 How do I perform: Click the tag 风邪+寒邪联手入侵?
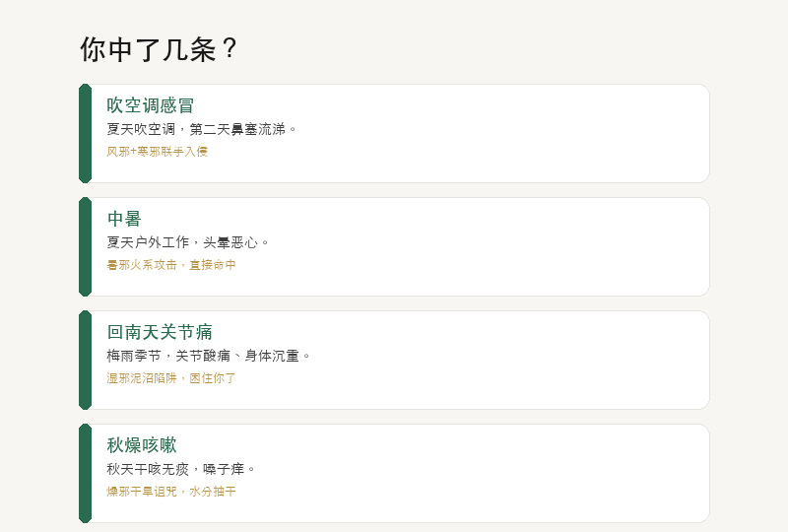click(158, 152)
